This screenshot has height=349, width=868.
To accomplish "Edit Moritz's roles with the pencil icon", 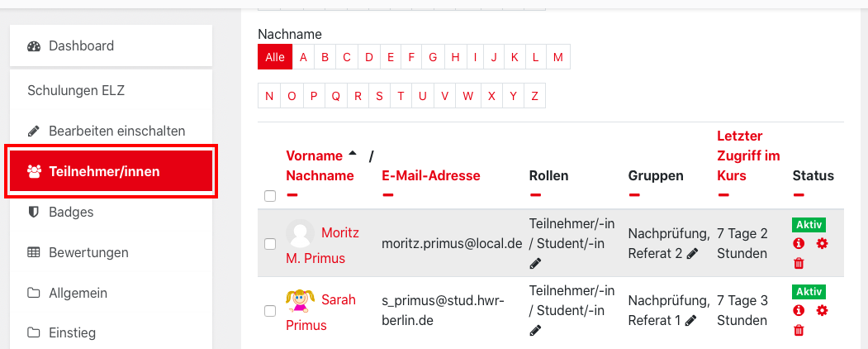I will (x=535, y=264).
